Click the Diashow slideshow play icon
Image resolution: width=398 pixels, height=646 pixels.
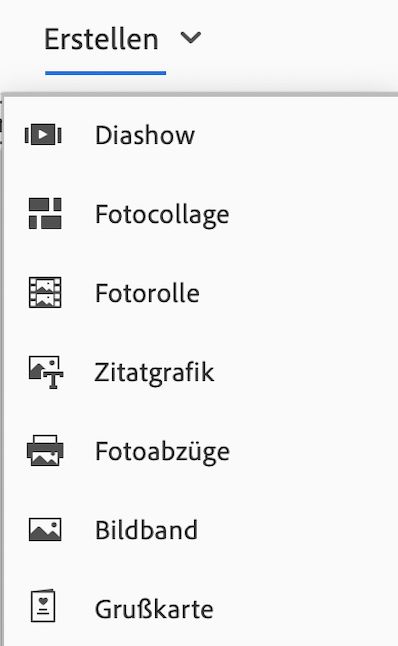click(43, 134)
